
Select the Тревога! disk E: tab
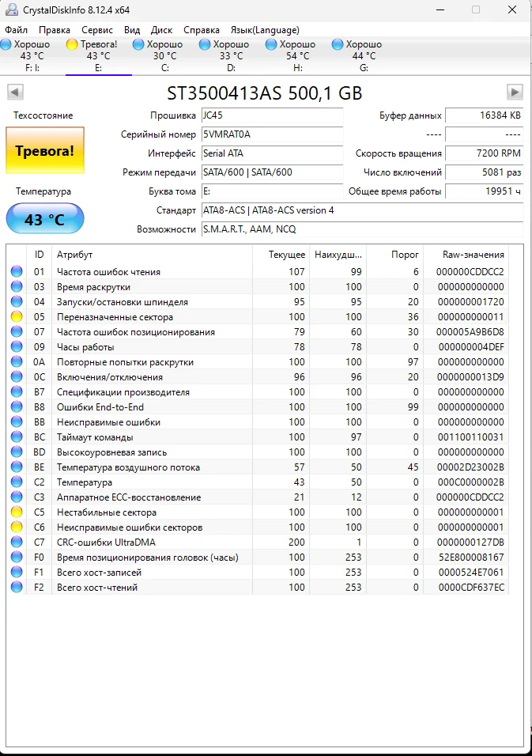98,56
